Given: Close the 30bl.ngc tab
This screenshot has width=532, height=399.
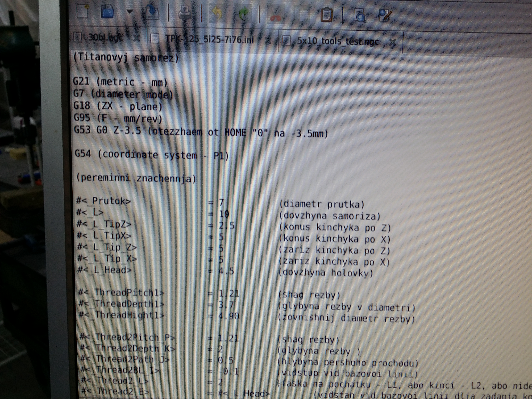Looking at the screenshot, I should tap(136, 38).
